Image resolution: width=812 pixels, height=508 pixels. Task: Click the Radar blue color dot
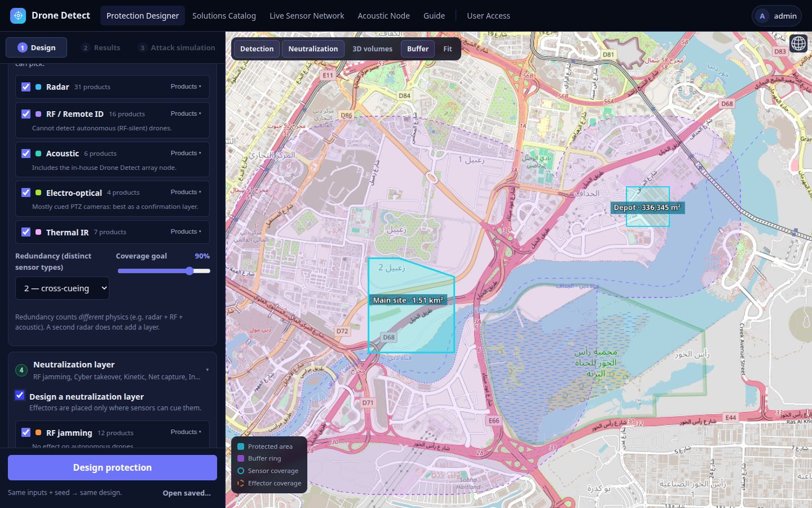point(38,87)
